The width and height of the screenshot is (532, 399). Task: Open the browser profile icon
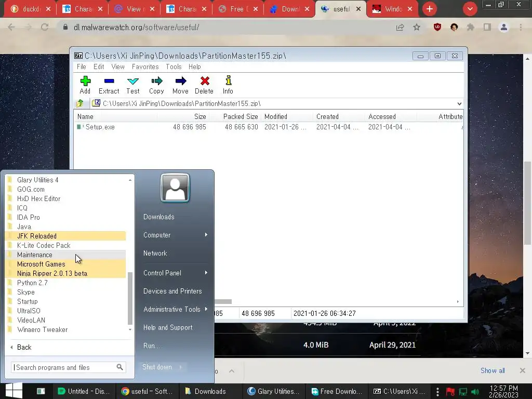tap(504, 27)
